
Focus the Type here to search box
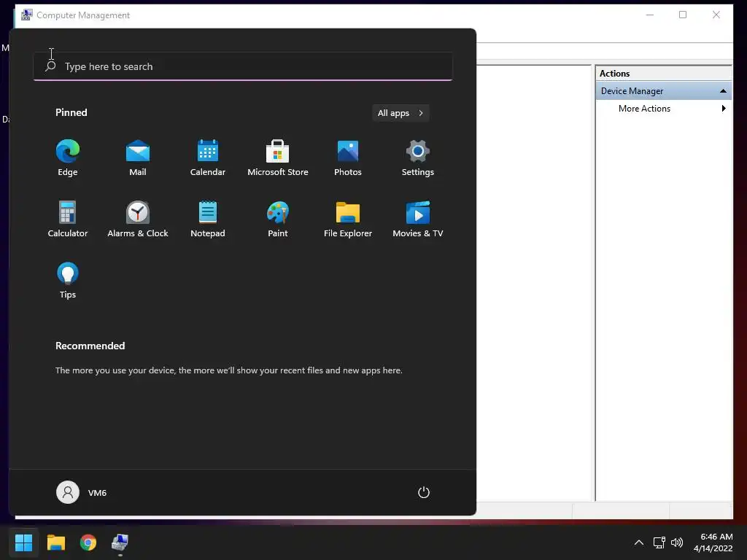coord(243,66)
